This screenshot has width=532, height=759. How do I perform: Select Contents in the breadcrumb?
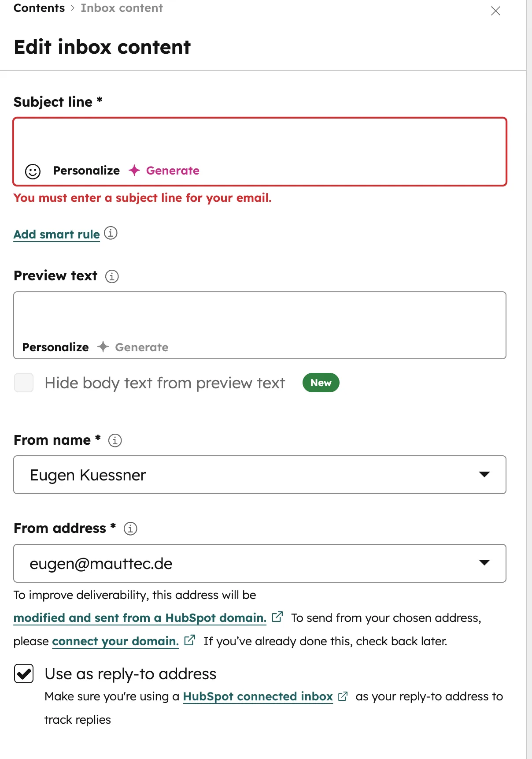[39, 7]
